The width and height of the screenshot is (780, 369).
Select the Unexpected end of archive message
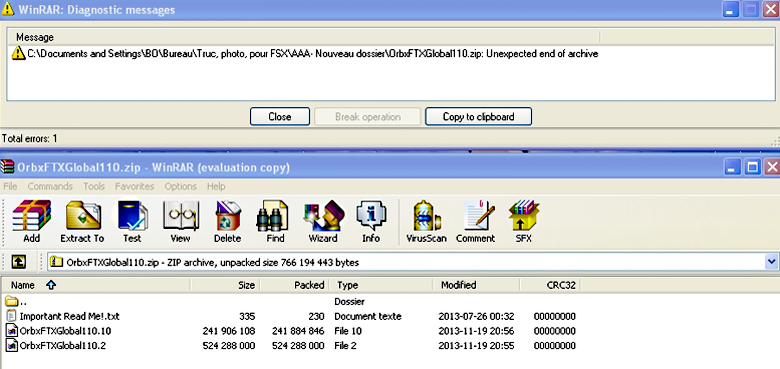click(312, 54)
